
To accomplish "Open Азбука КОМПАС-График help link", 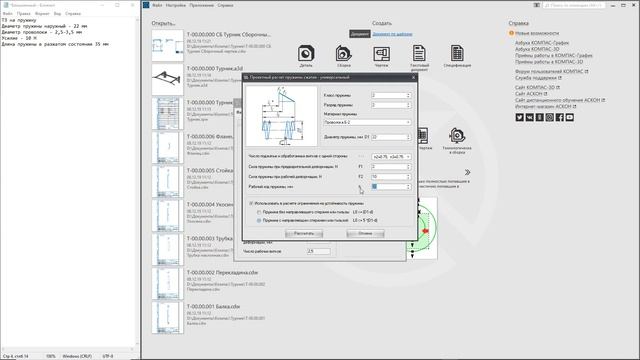I will click(x=542, y=43).
